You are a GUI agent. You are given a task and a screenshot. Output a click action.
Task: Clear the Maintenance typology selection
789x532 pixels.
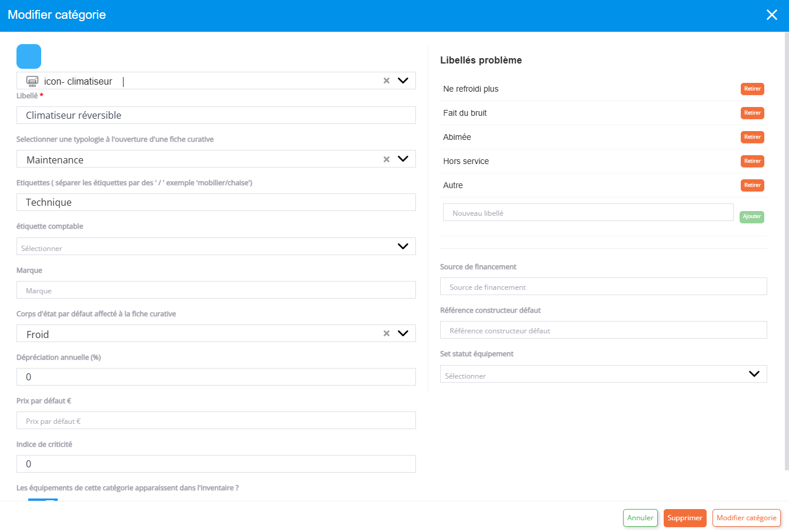387,159
